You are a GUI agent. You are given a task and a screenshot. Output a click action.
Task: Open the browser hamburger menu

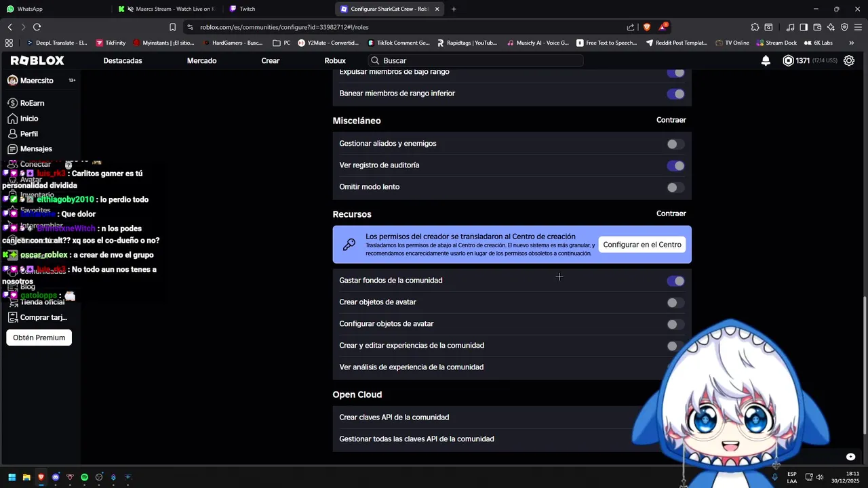pos(858,27)
